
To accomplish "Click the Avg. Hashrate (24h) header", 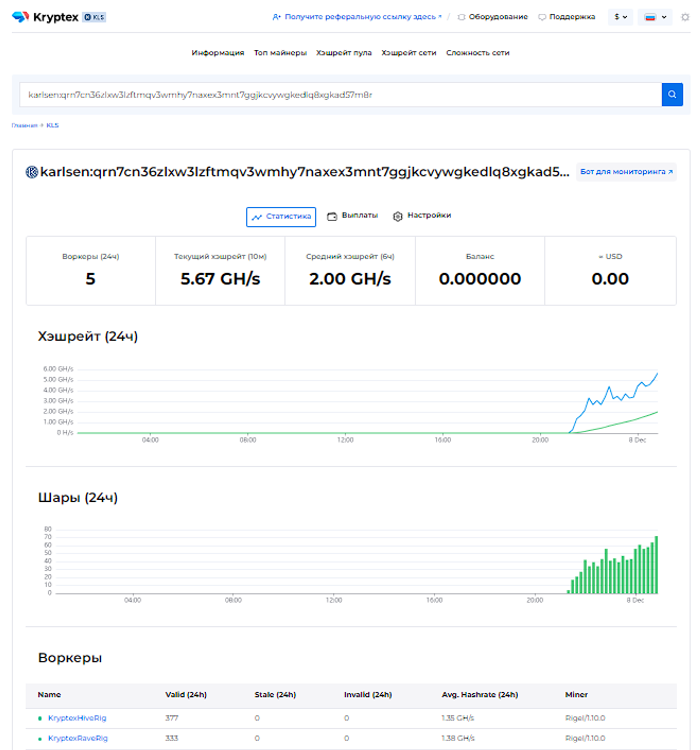I will click(480, 695).
